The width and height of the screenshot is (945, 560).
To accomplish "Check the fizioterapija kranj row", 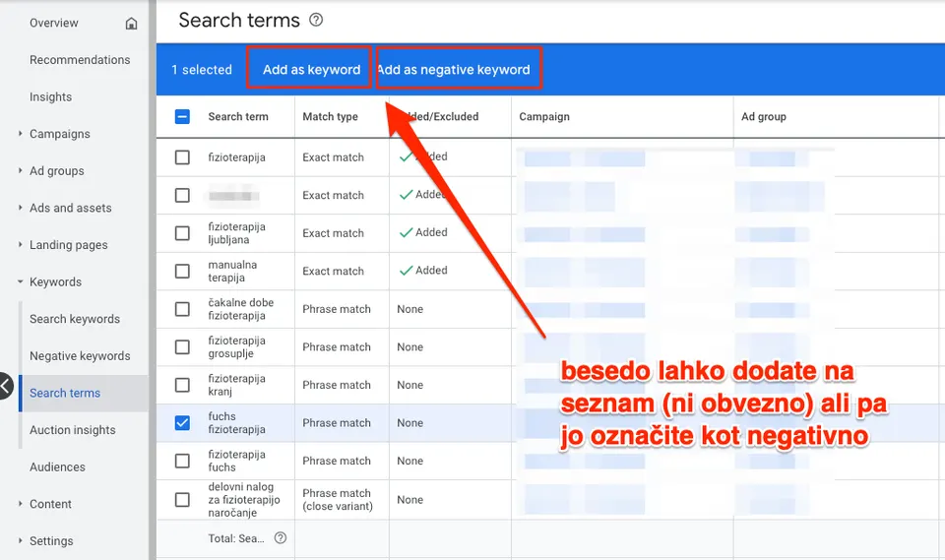I will click(182, 385).
